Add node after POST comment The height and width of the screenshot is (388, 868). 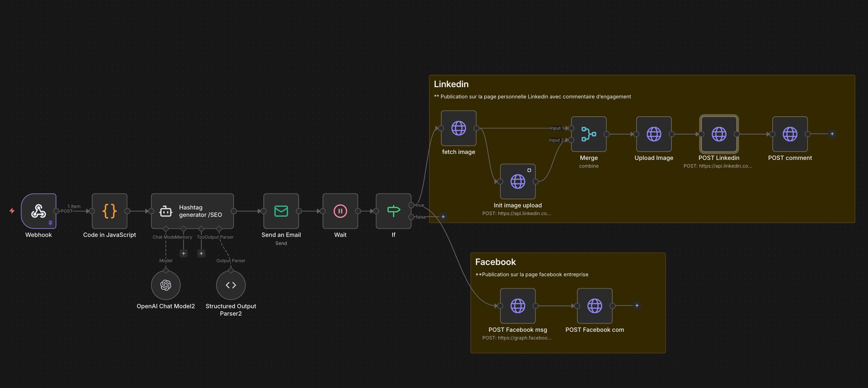coord(832,134)
